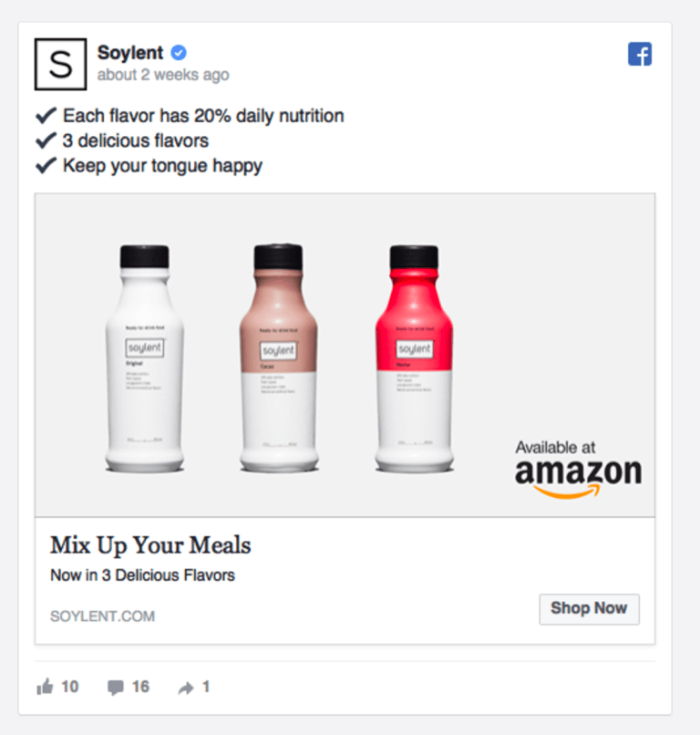
Task: Select the white Original bottle
Action: (145, 358)
